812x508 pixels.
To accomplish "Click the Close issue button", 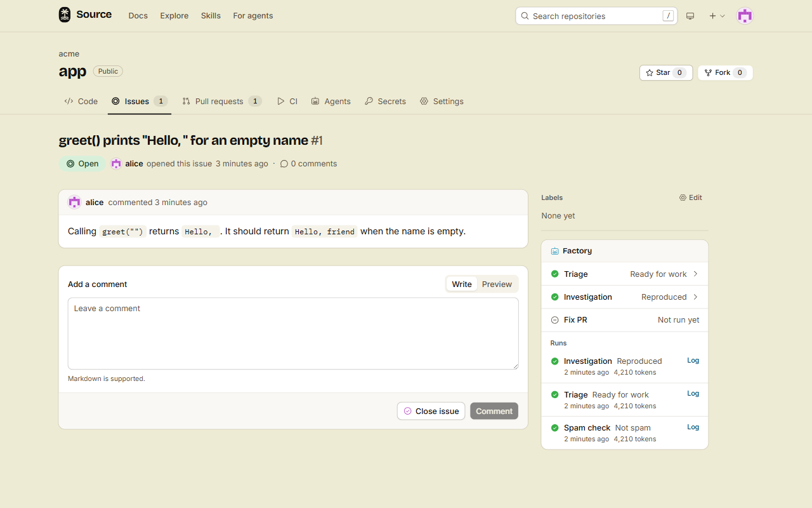I will click(431, 411).
